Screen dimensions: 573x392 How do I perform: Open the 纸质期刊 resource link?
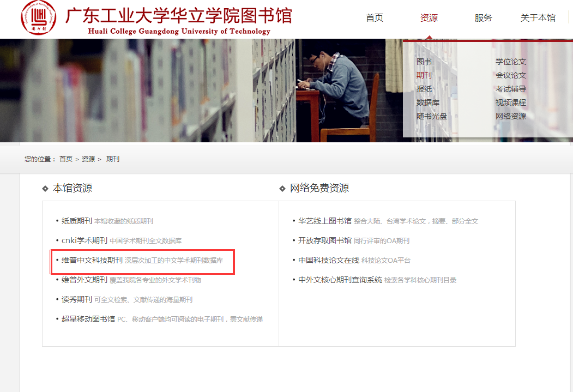(x=77, y=221)
